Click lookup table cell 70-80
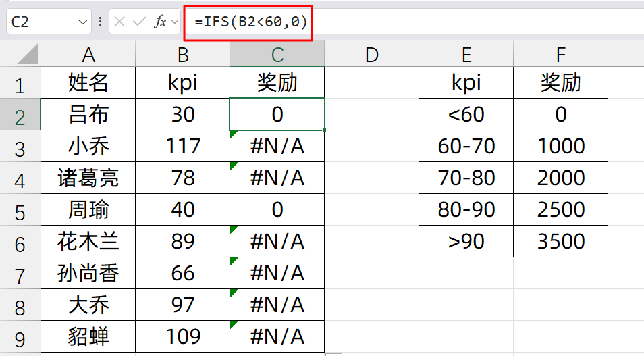Screen dimensions: 644x356 coord(466,178)
